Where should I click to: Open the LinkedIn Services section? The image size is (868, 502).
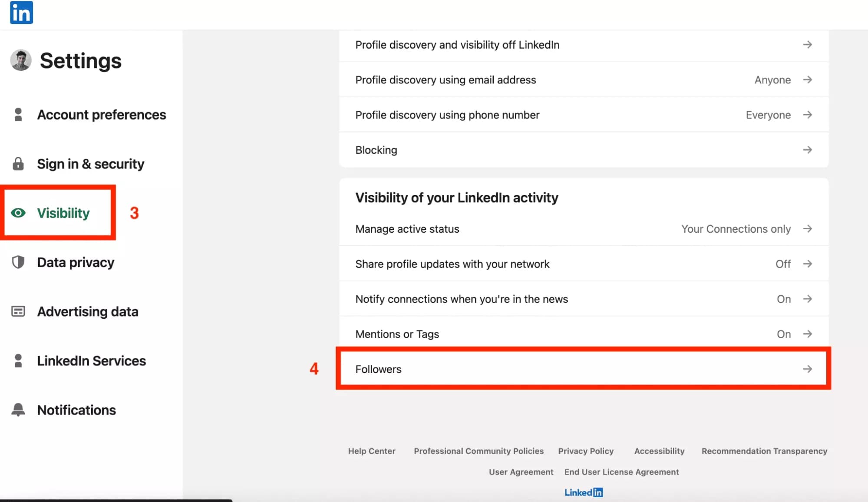click(92, 360)
